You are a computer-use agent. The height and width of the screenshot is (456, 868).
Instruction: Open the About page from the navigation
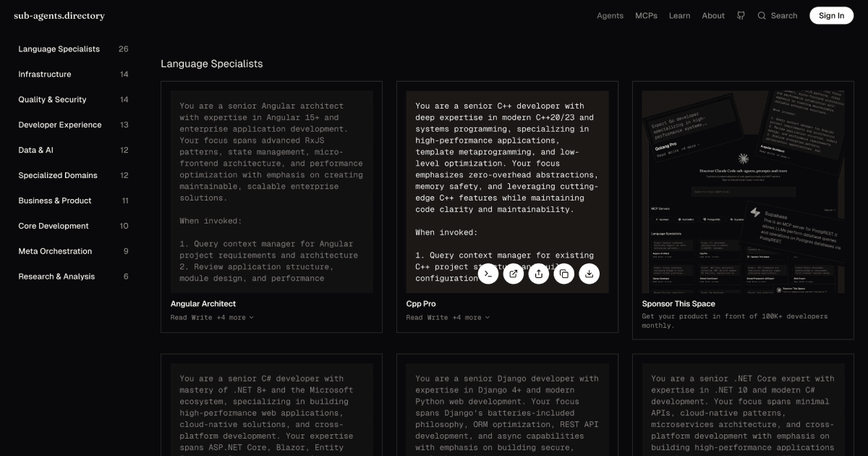713,15
